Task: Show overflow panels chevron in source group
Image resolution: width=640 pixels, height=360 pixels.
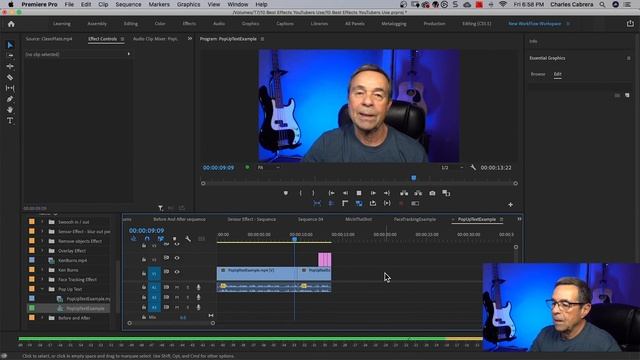Action: point(190,39)
